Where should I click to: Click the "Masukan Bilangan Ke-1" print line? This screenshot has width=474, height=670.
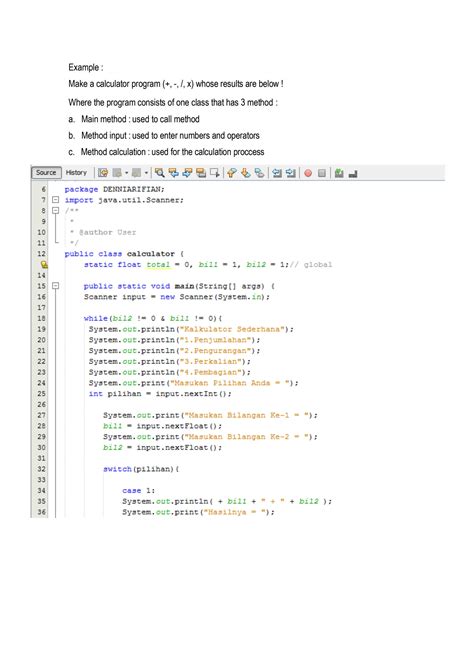210,415
